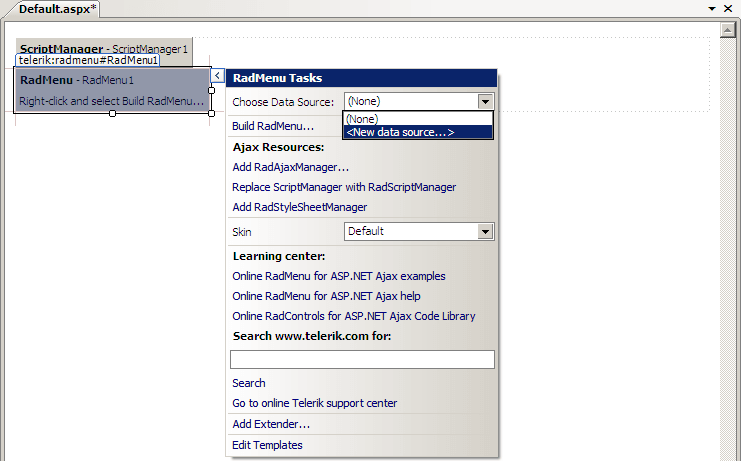741x462 pixels.
Task: Select the RadMenu1 control in designer
Action: tap(112, 90)
